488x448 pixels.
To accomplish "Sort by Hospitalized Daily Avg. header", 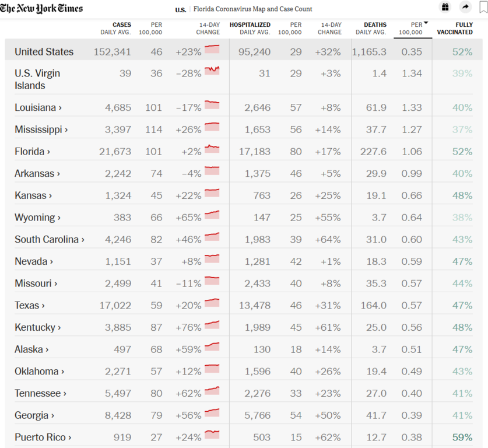I will tap(250, 29).
